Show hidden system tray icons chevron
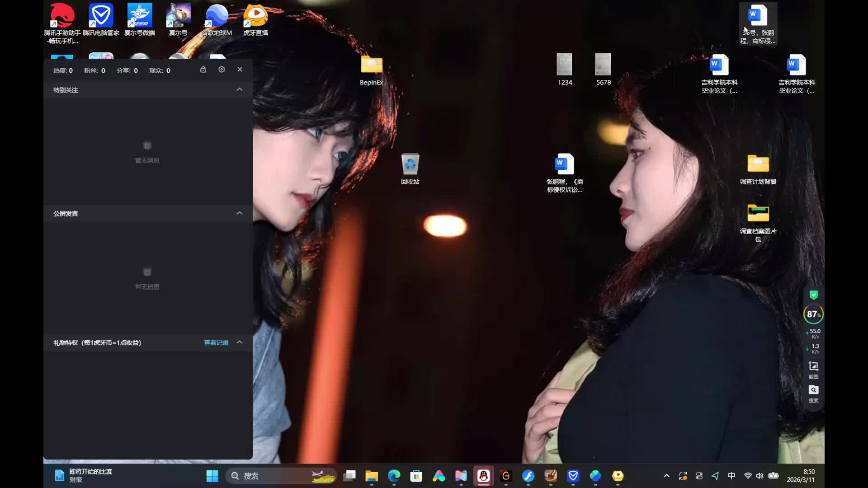The width and height of the screenshot is (868, 488). 666,476
